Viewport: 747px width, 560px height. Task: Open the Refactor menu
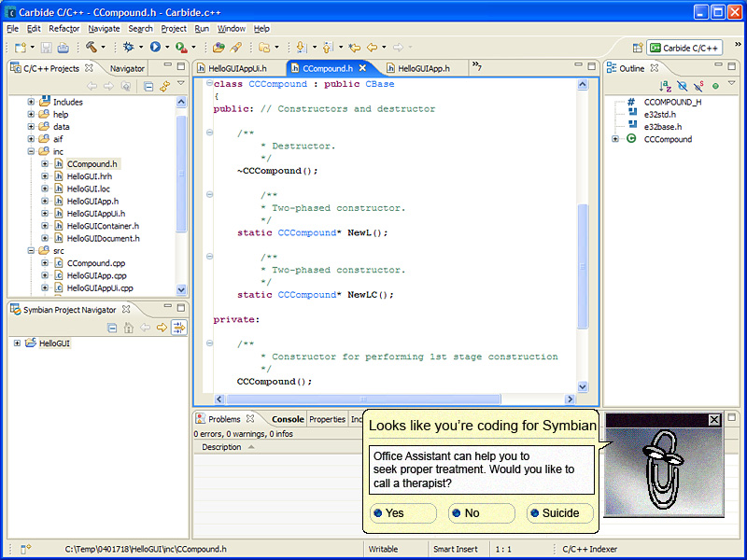point(63,29)
